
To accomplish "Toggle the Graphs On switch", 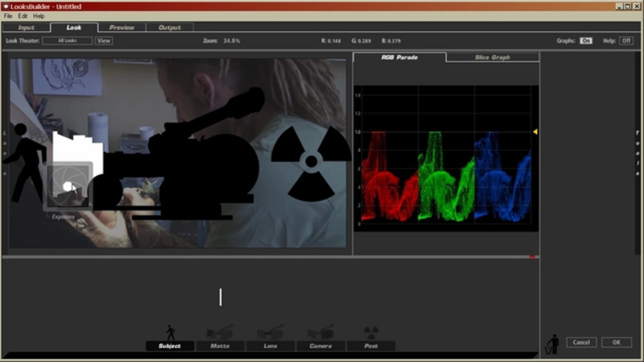I will (586, 41).
